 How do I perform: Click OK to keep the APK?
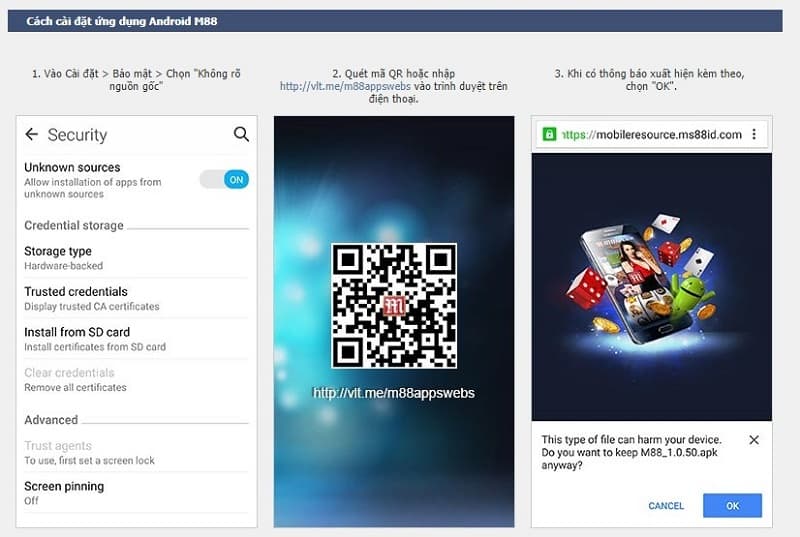point(732,505)
